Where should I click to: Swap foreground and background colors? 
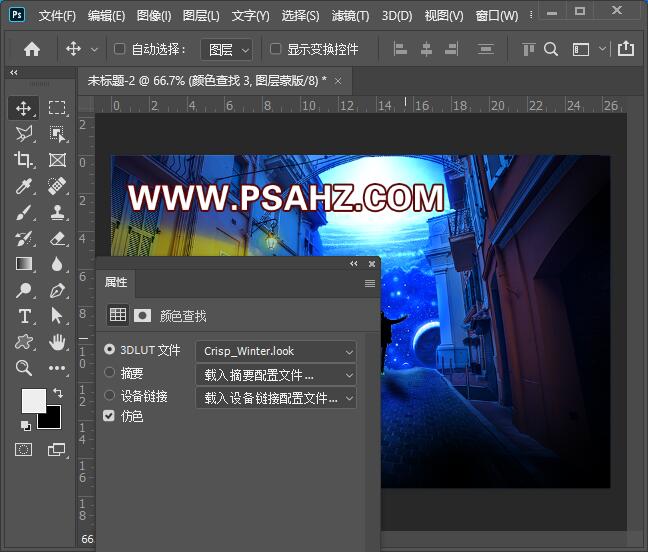pyautogui.click(x=58, y=392)
